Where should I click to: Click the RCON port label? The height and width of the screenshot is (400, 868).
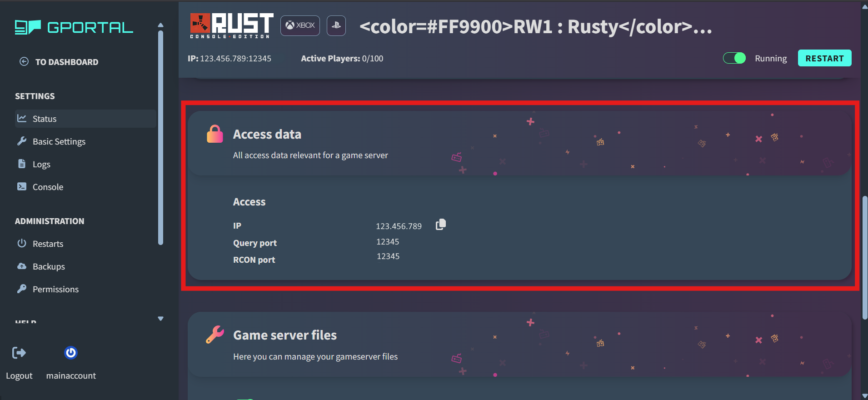pos(254,260)
